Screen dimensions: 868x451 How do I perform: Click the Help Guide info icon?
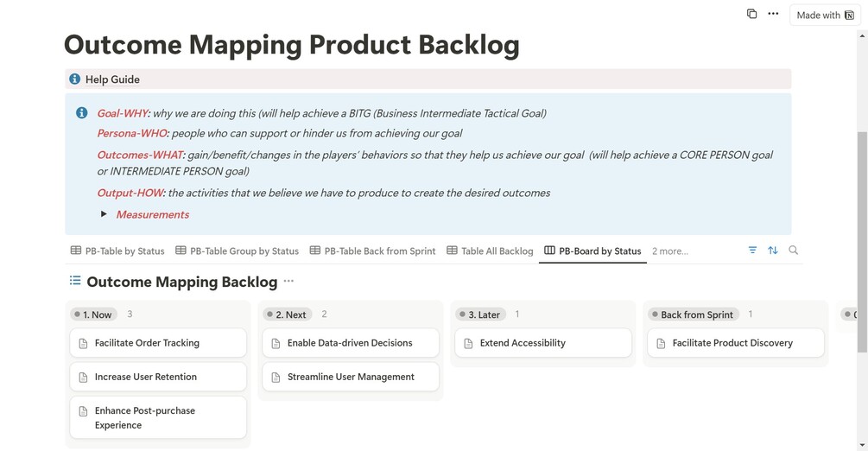coord(74,79)
